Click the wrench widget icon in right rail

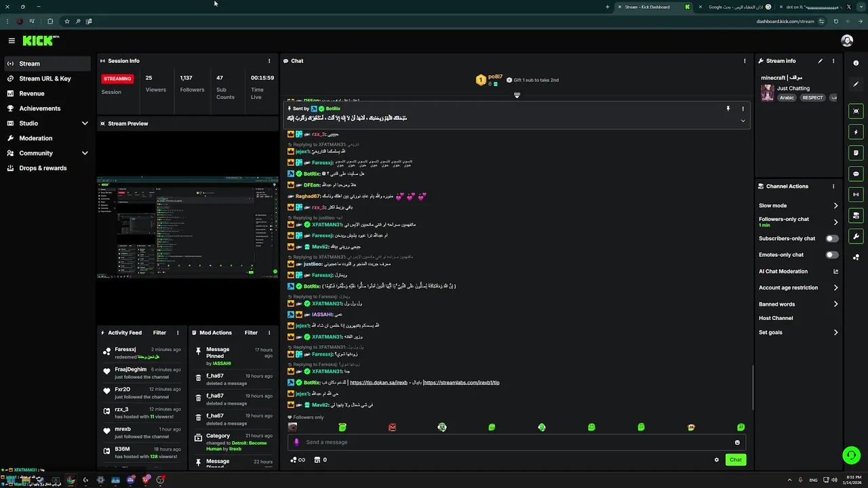(x=856, y=237)
